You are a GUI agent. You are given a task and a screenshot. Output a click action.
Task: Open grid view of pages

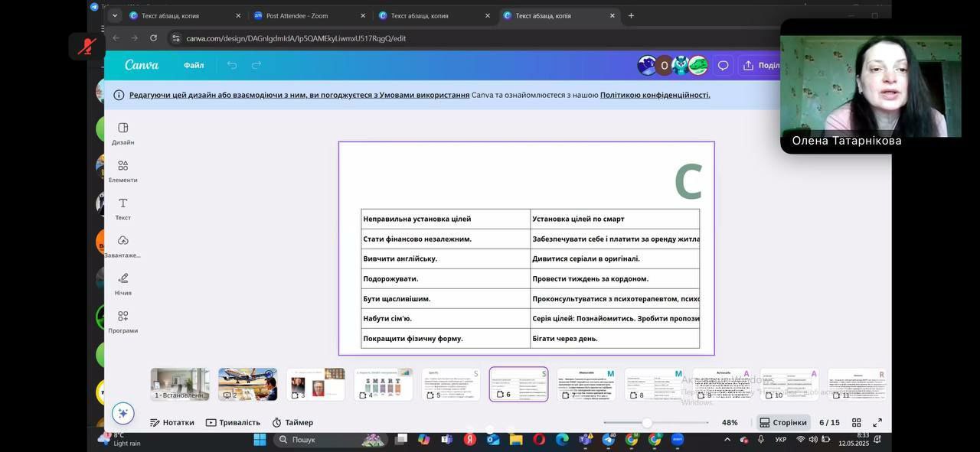click(x=857, y=422)
